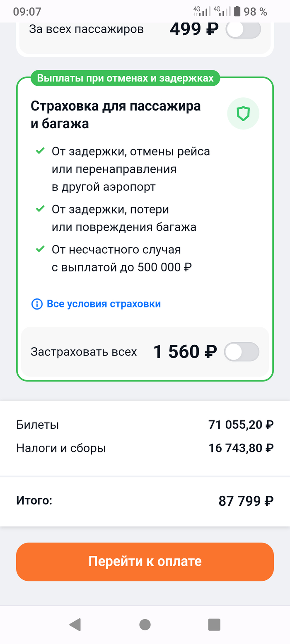Open 'Все условия страховки' link
Screen dimensions: 290x644
pyautogui.click(x=104, y=304)
